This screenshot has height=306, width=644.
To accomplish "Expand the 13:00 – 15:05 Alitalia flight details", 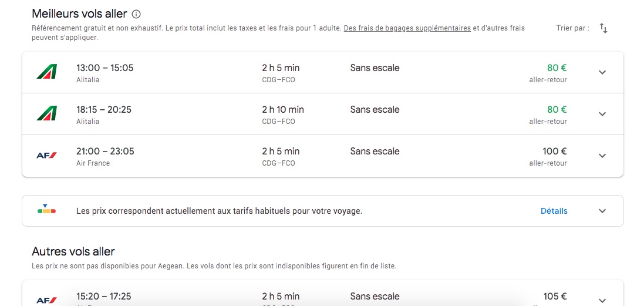I will pyautogui.click(x=602, y=72).
